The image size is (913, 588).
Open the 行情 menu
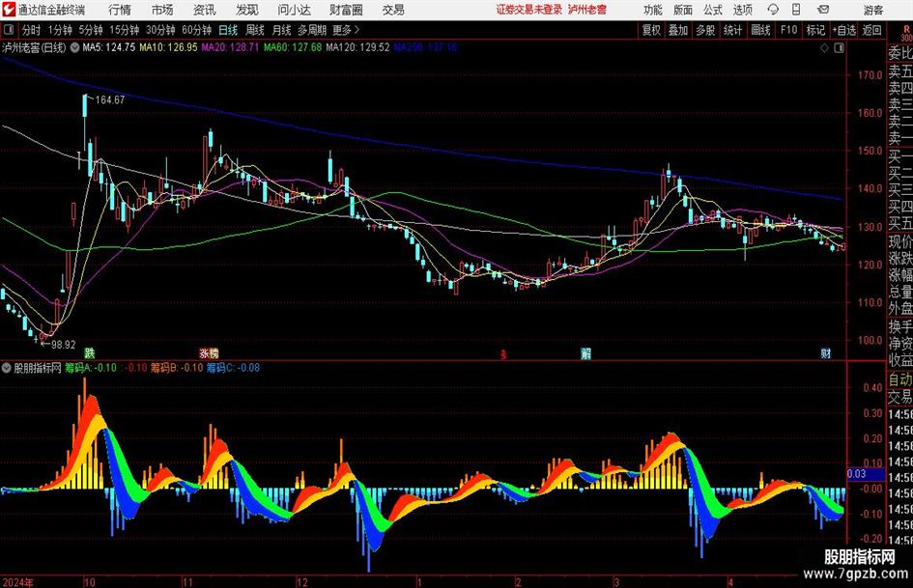pos(120,10)
